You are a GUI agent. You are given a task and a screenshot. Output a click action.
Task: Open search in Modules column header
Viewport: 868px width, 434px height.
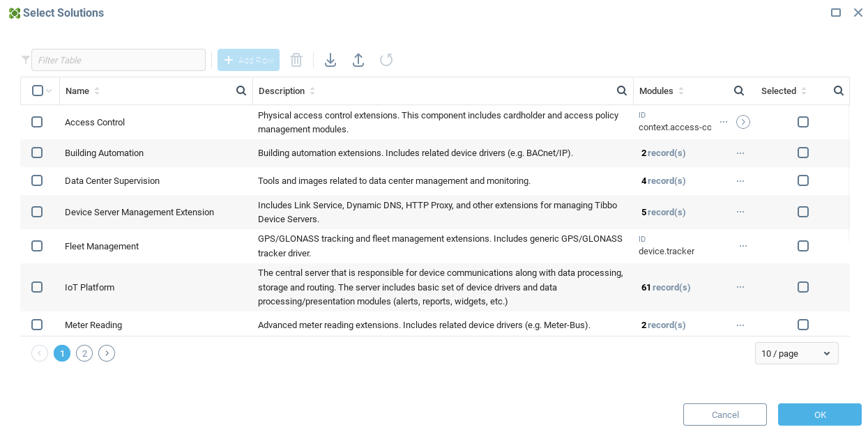(739, 91)
